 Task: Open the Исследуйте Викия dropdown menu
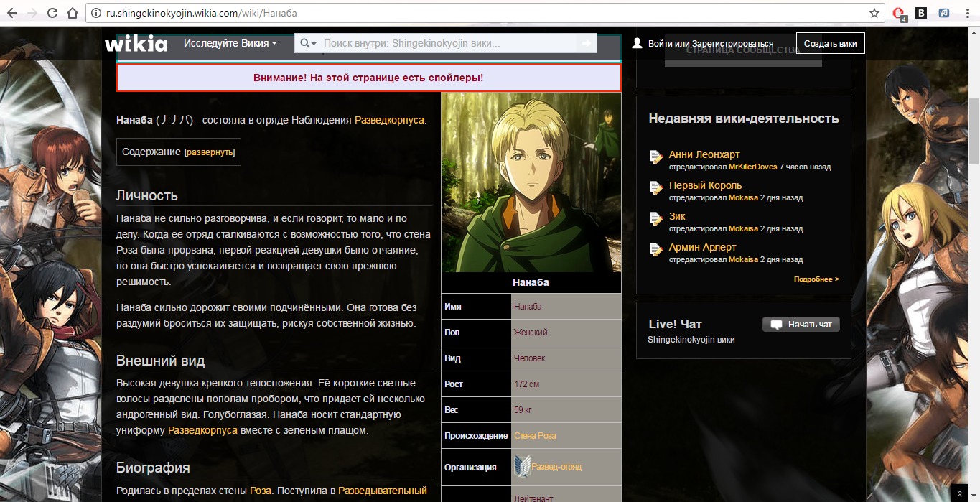230,44
